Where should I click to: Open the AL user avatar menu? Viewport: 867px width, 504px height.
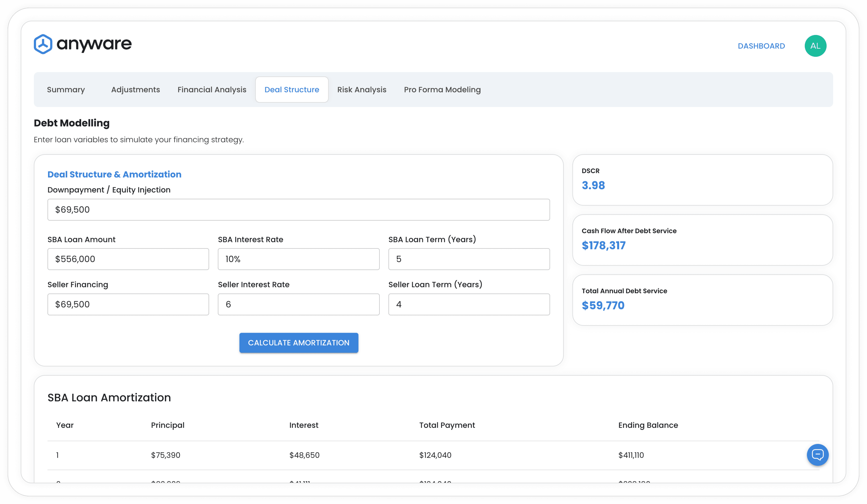point(815,46)
